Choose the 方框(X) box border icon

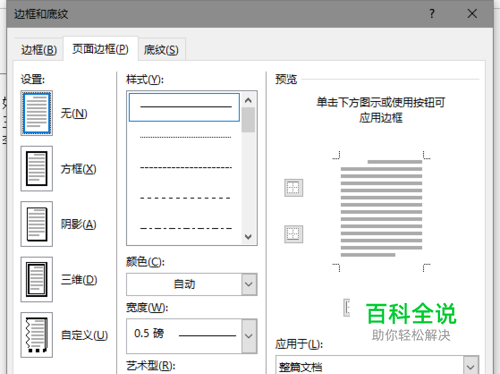coord(37,169)
